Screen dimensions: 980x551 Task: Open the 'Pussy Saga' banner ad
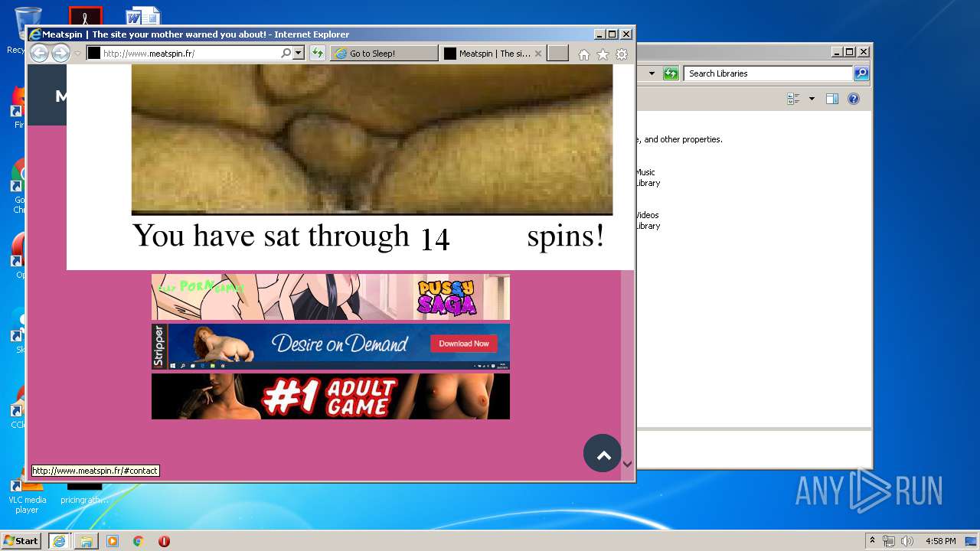coord(331,297)
